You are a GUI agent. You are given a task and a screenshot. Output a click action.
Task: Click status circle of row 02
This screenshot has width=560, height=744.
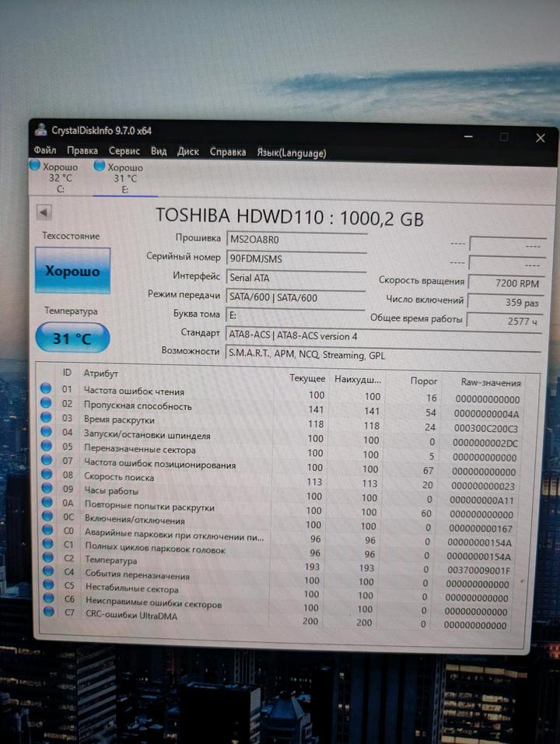point(46,403)
